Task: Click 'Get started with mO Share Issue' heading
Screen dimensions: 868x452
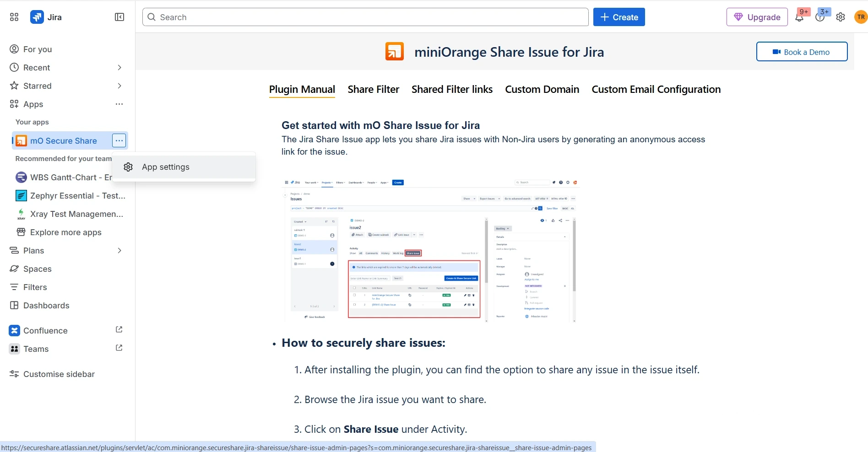Action: click(381, 125)
